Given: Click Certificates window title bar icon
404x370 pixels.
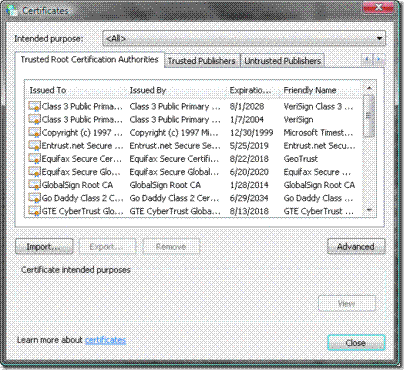Looking at the screenshot, I should coord(12,10).
